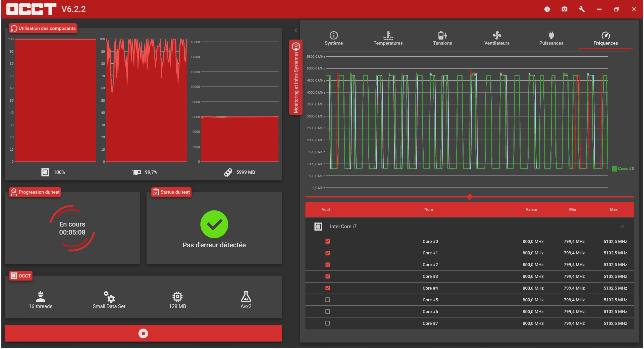This screenshot has width=644, height=349.
Task: Click the 16 threads worker icon
Action: (41, 297)
